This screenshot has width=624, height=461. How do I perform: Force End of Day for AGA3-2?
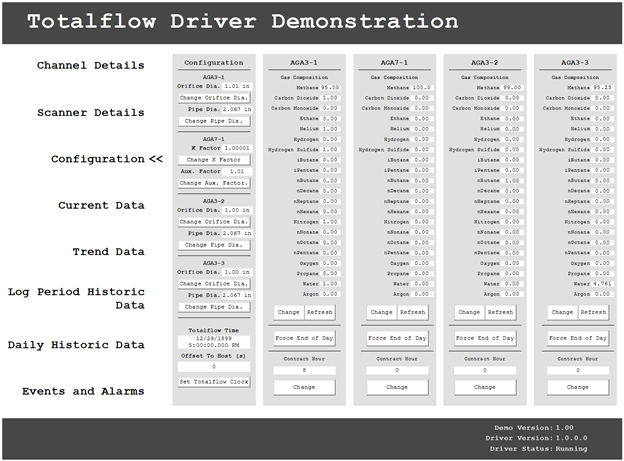[485, 338]
